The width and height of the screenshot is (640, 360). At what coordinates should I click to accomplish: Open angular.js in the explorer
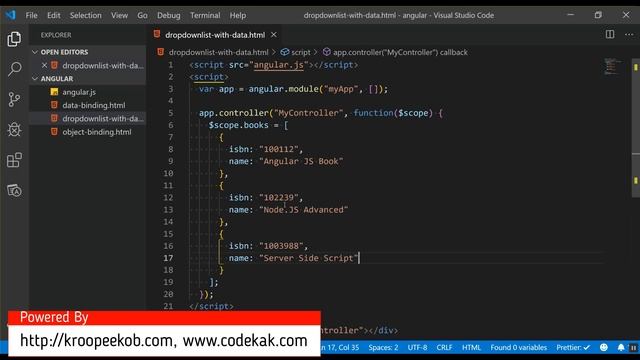point(79,92)
